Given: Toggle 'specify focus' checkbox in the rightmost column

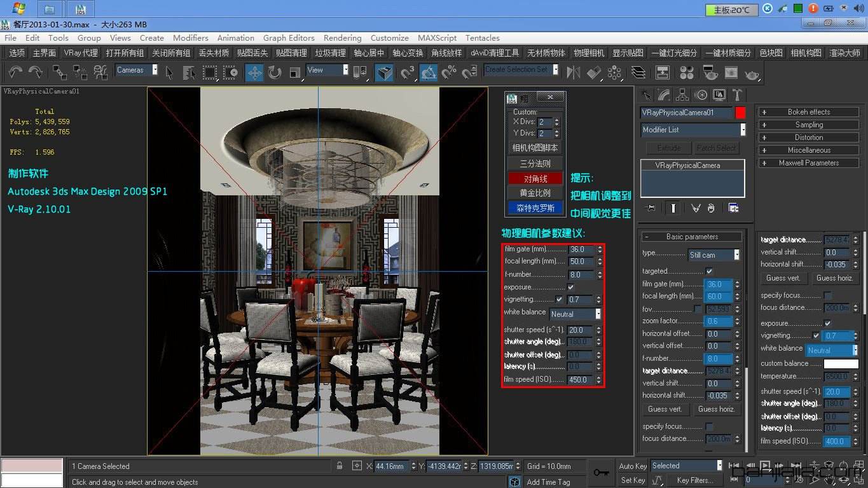Looking at the screenshot, I should coord(827,295).
